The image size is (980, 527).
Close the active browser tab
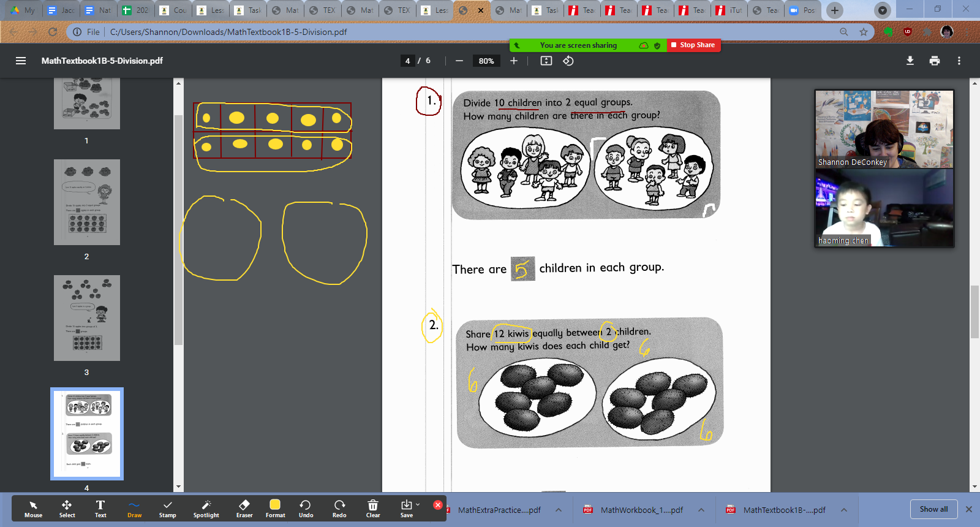pos(481,10)
